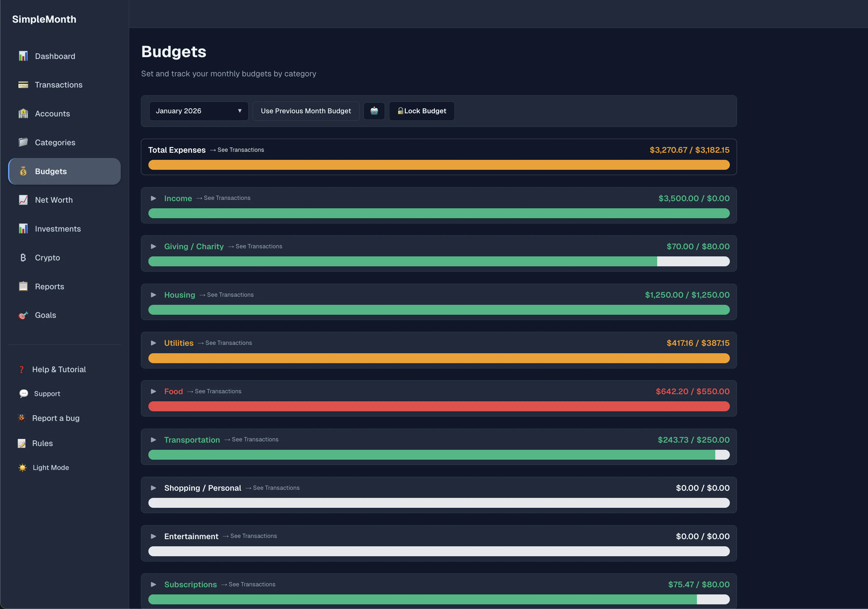Open the January 2026 month dropdown

click(x=198, y=111)
